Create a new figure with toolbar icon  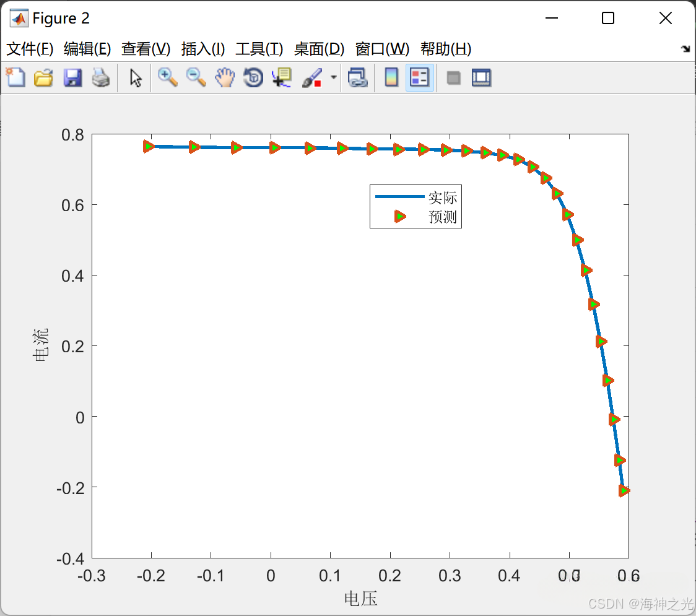tap(15, 77)
